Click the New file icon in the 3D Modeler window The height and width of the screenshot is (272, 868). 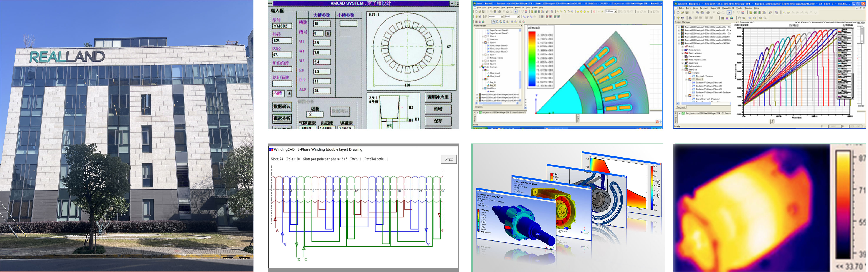pyautogui.click(x=476, y=12)
